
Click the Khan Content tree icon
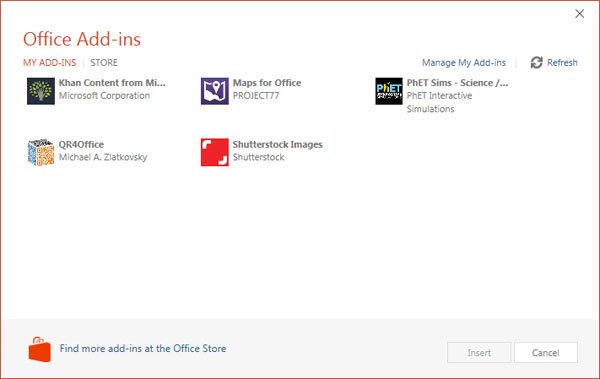click(41, 91)
